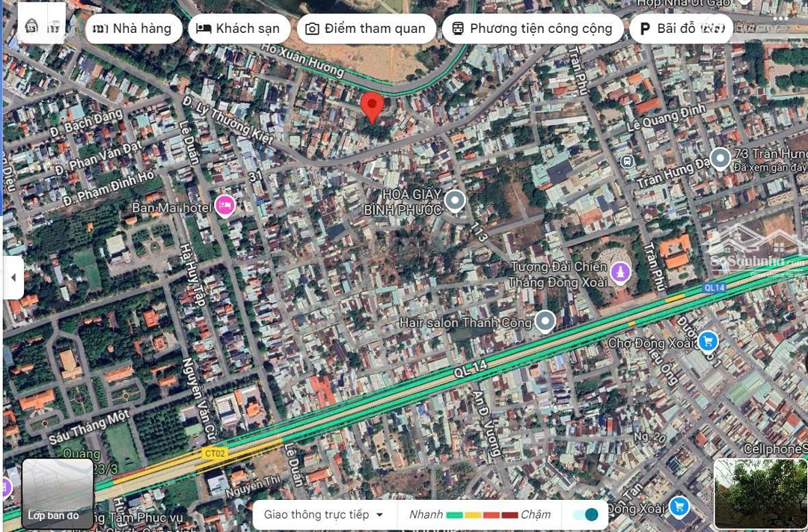Open the 73 Trần Hưng Đạo recent pin
Viewport: 808px width, 532px height.
point(720,158)
